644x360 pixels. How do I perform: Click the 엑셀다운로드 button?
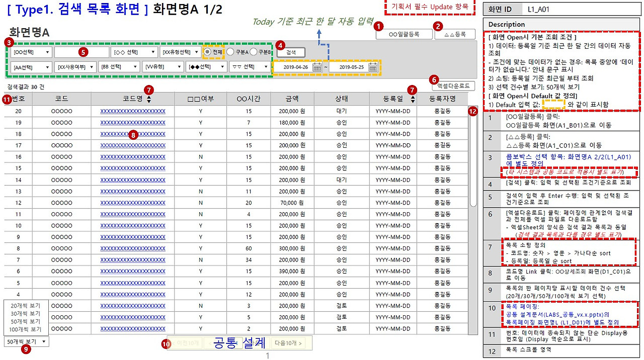(453, 86)
